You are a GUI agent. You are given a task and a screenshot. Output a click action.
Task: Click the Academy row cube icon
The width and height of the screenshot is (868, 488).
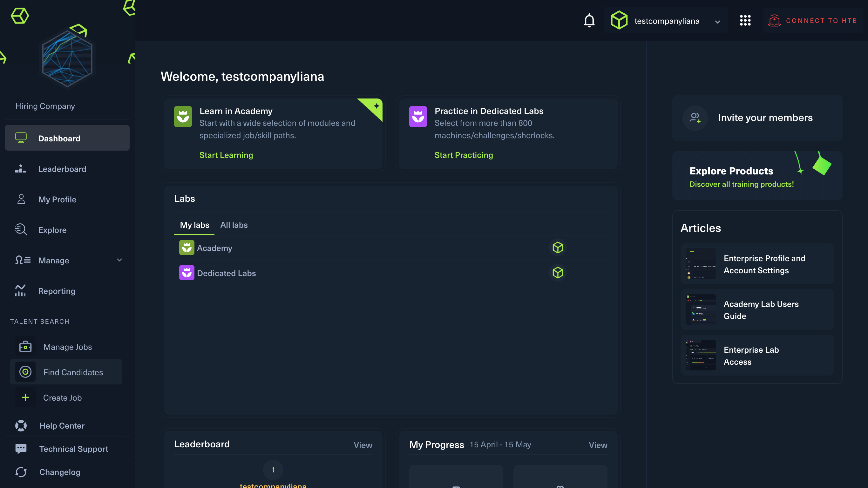pyautogui.click(x=558, y=247)
